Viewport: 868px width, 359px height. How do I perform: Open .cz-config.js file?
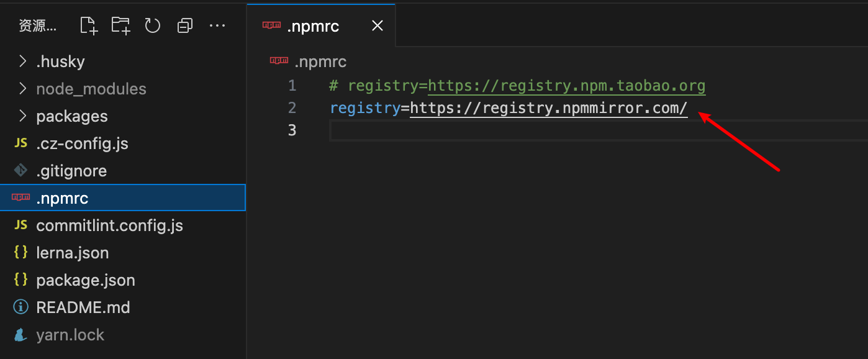(x=82, y=143)
